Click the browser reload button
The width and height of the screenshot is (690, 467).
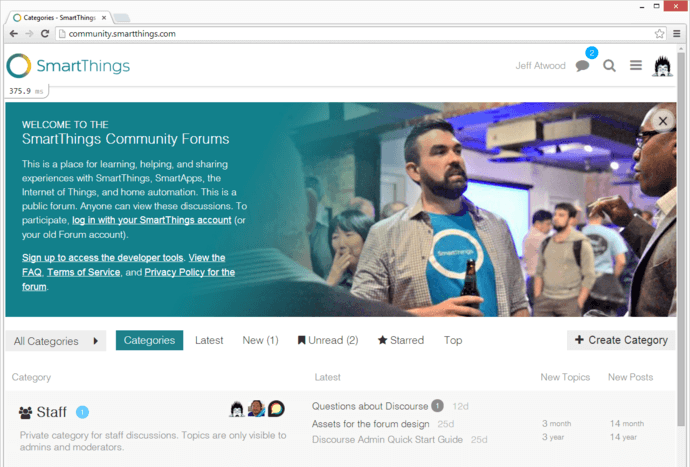point(45,33)
